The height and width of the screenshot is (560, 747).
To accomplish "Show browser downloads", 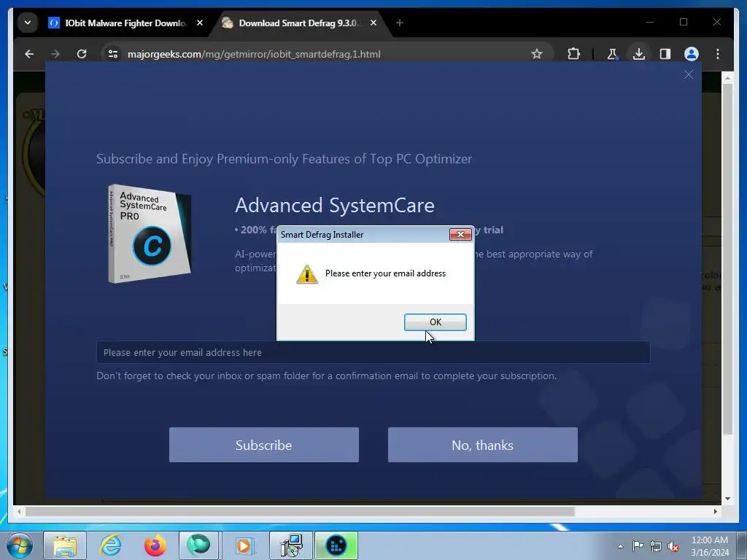I will pos(639,54).
